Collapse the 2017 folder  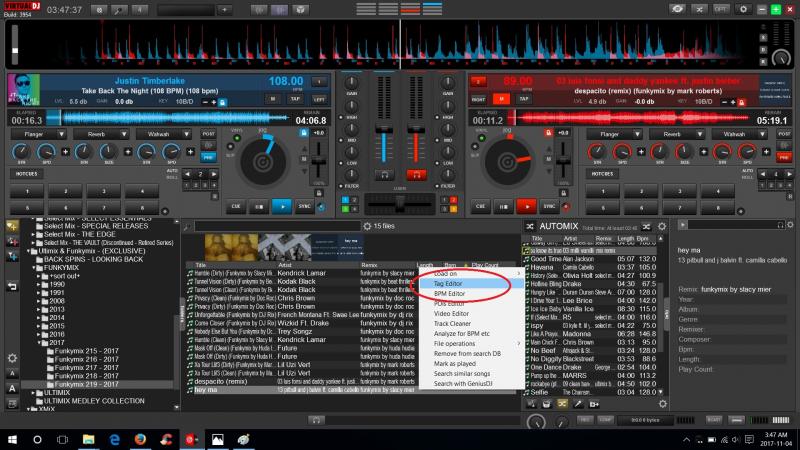pos(39,343)
